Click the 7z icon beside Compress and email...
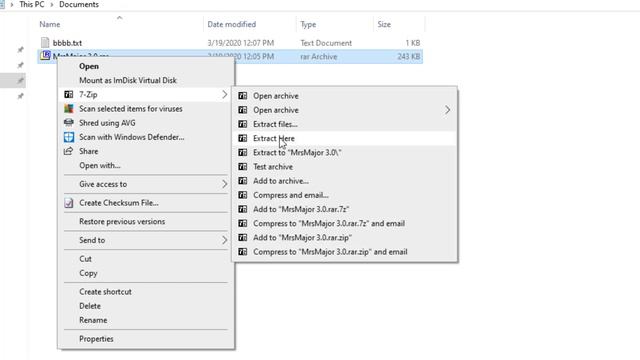The height and width of the screenshot is (360, 640). (242, 195)
